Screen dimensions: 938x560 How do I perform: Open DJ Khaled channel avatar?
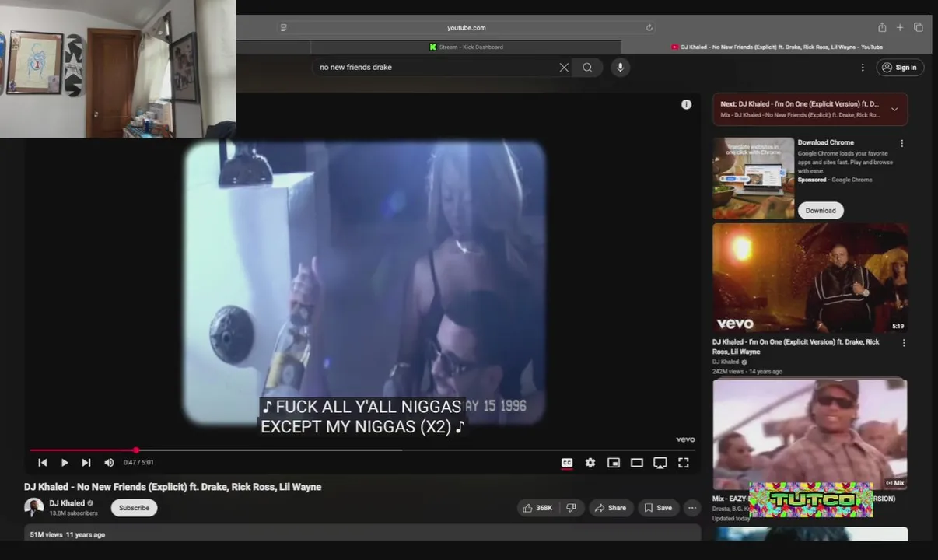(x=33, y=508)
